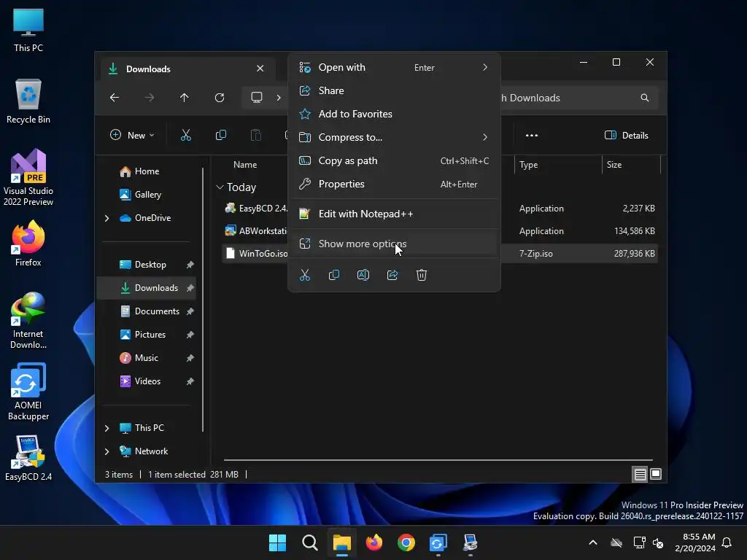The height and width of the screenshot is (560, 747).
Task: Click File Explorer icon on taskbar
Action: click(x=341, y=542)
